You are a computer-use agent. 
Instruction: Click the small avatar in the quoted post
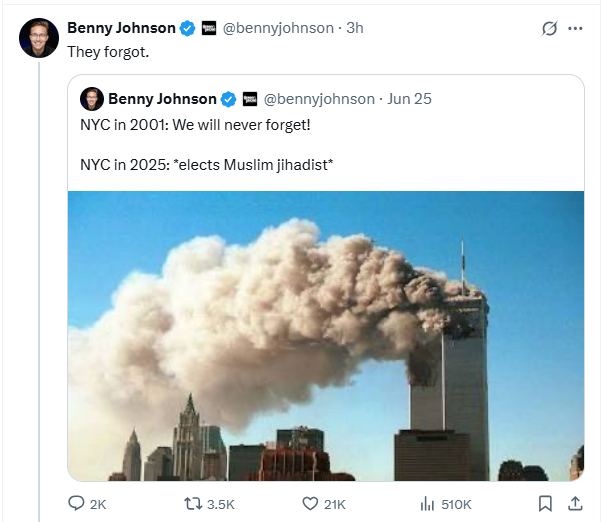click(91, 99)
